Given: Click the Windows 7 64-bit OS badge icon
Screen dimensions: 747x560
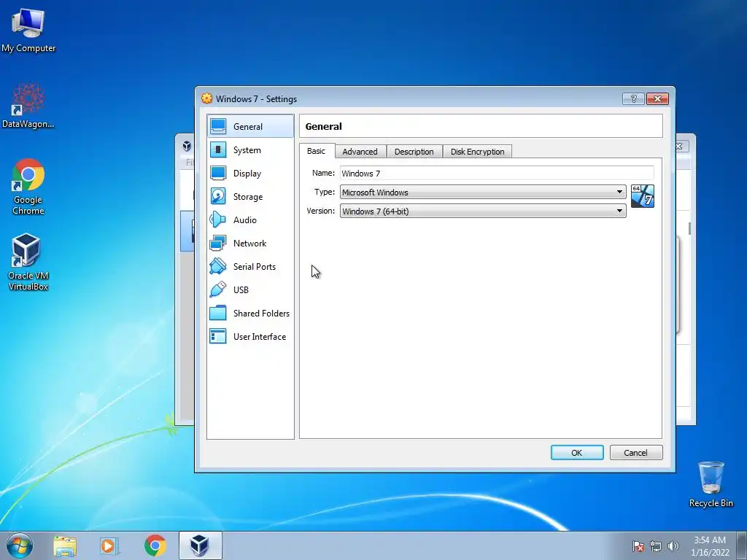Looking at the screenshot, I should tap(642, 196).
